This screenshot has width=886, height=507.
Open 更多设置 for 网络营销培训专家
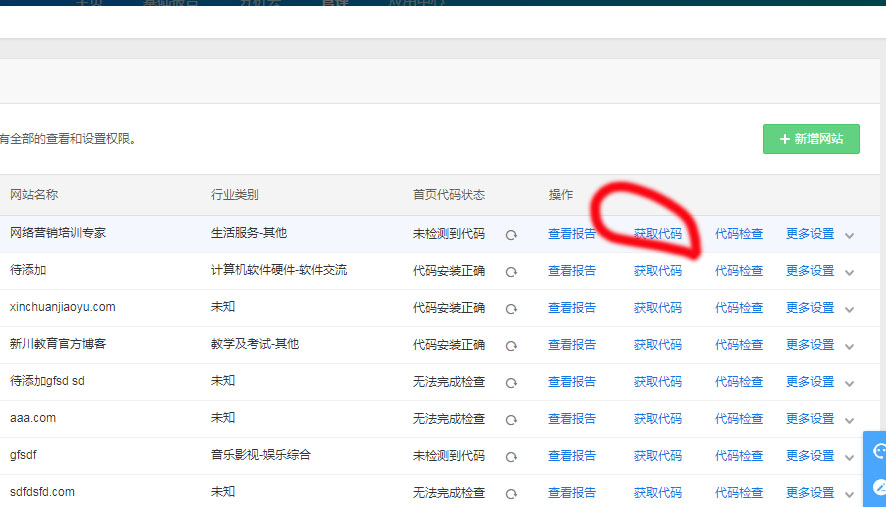810,234
